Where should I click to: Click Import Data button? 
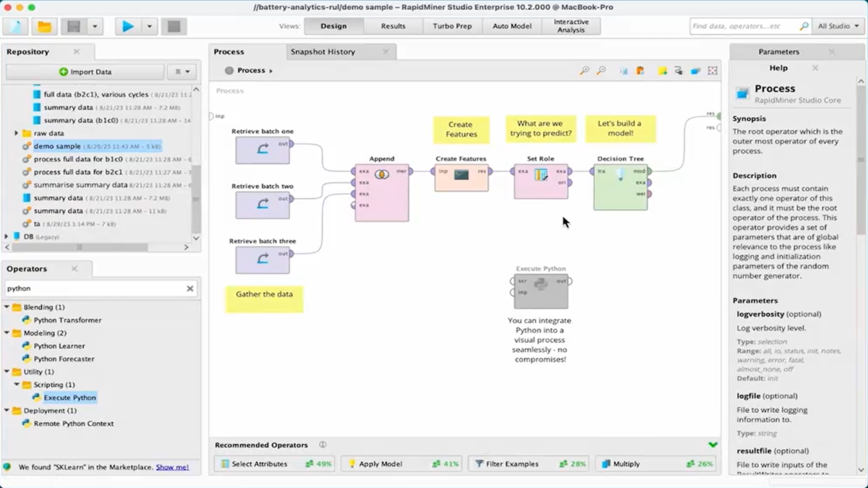[85, 72]
